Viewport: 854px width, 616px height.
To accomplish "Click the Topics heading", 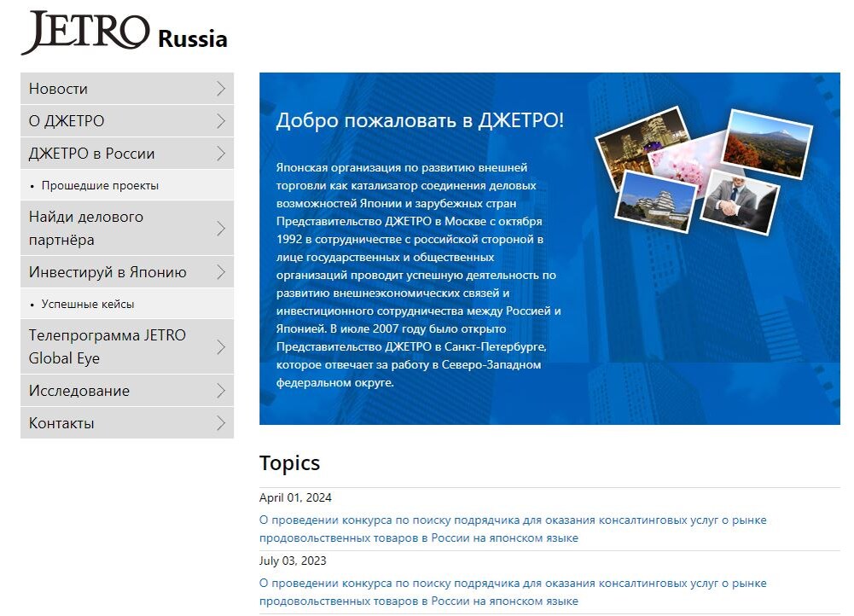I will [x=289, y=463].
